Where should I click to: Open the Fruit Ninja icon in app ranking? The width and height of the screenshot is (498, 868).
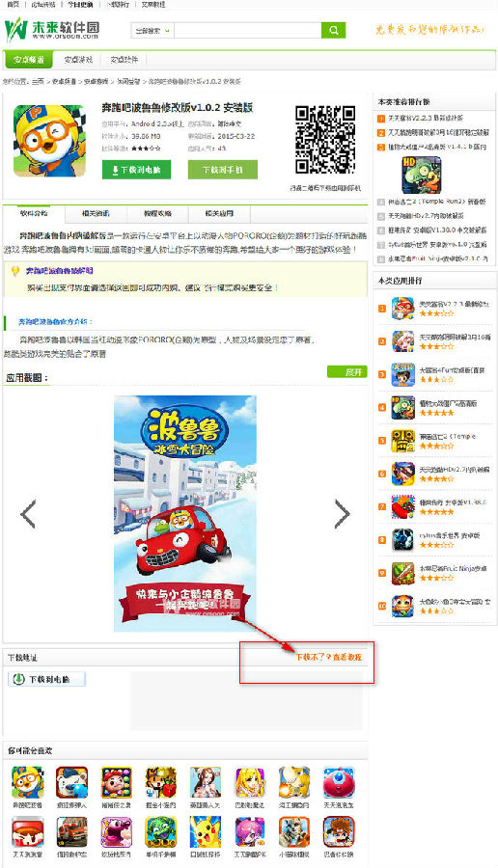coord(402,574)
